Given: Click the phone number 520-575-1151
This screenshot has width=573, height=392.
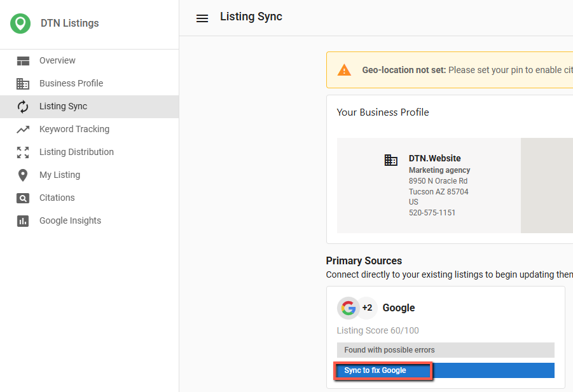Looking at the screenshot, I should point(432,213).
